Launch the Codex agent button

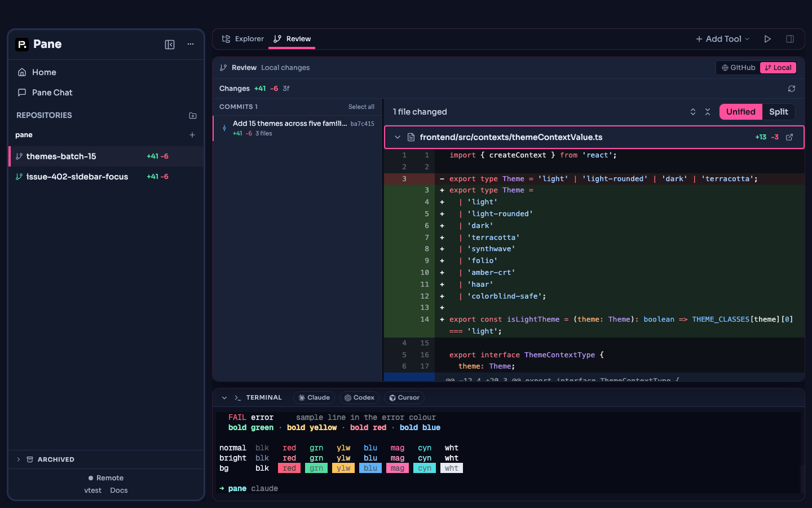pos(360,398)
